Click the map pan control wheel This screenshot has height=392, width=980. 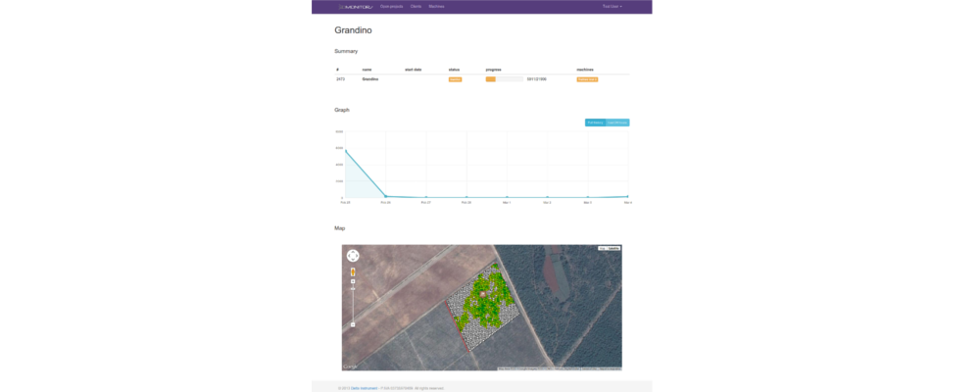click(x=353, y=256)
